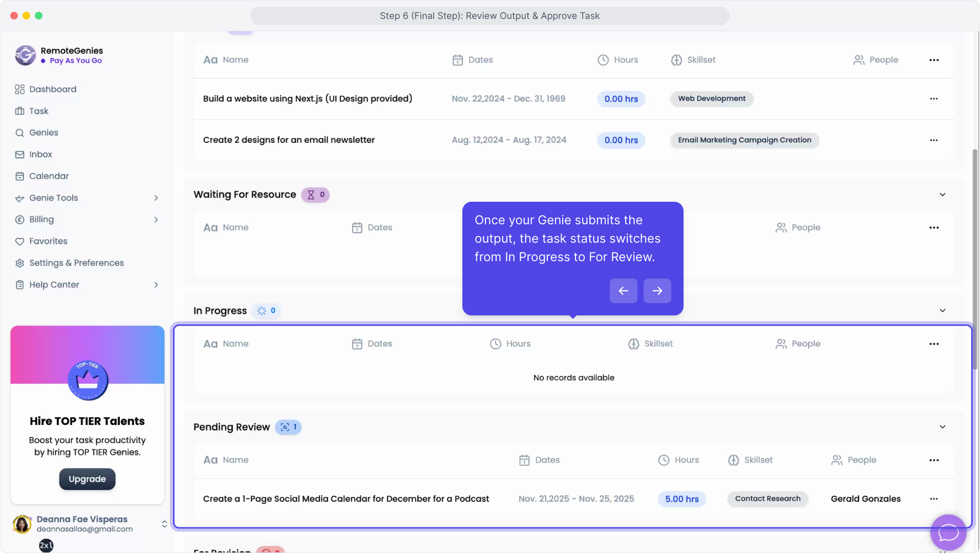Open the Create 2 designs email newsletter task
980x553 pixels.
[x=289, y=140]
